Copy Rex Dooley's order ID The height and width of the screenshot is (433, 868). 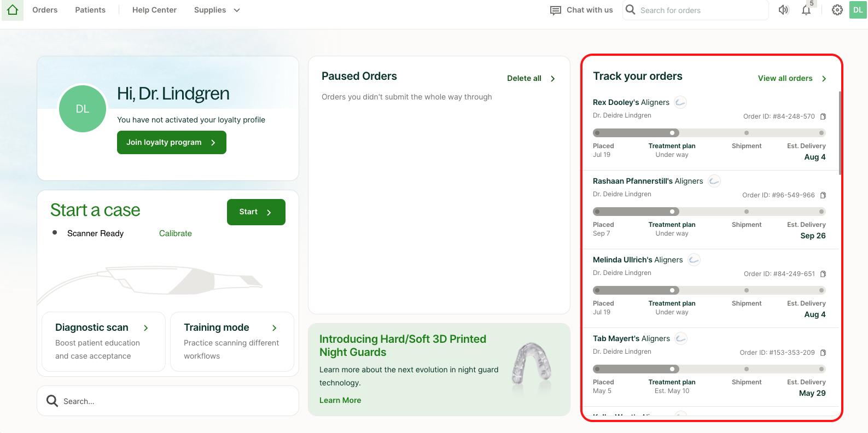pos(823,116)
